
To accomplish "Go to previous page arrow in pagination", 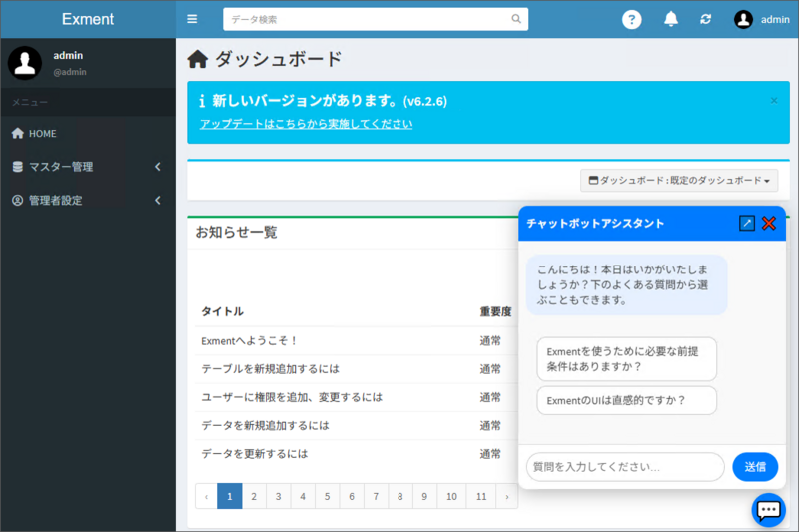I will coord(206,496).
